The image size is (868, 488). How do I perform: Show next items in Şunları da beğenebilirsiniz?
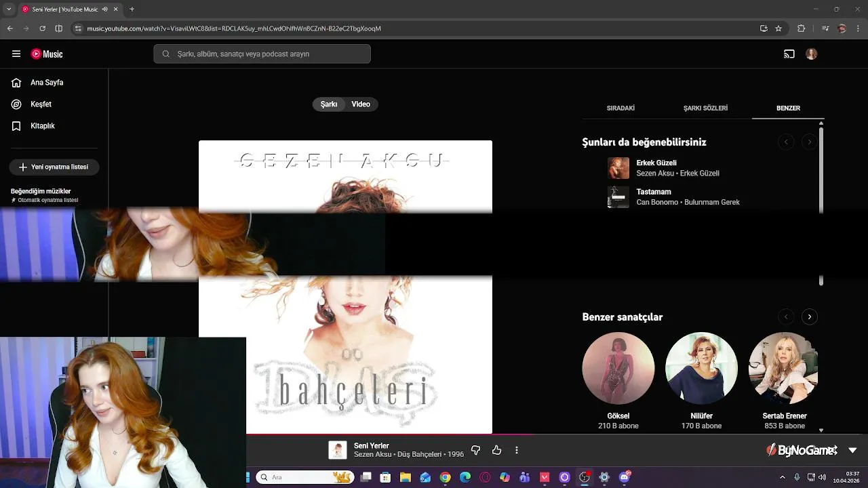pos(809,142)
